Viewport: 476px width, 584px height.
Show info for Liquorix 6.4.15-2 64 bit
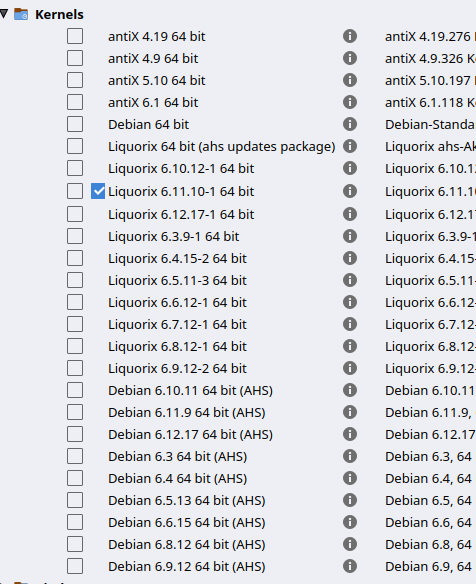pos(350,258)
